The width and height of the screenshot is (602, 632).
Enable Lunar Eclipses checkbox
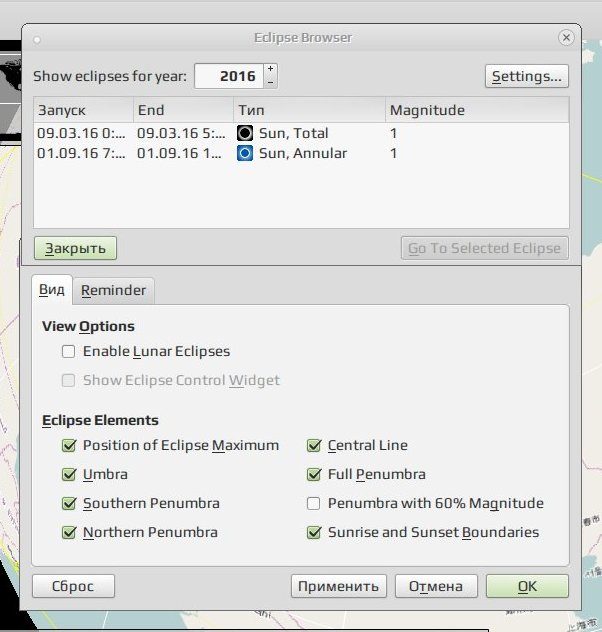pyautogui.click(x=69, y=351)
